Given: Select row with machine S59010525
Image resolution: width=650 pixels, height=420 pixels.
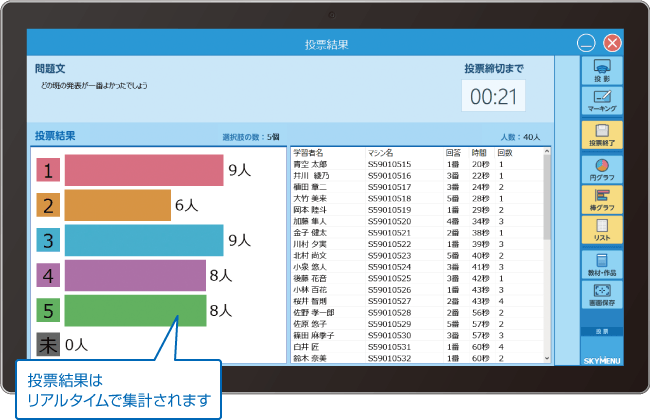Looking at the screenshot, I should pyautogui.click(x=417, y=278).
